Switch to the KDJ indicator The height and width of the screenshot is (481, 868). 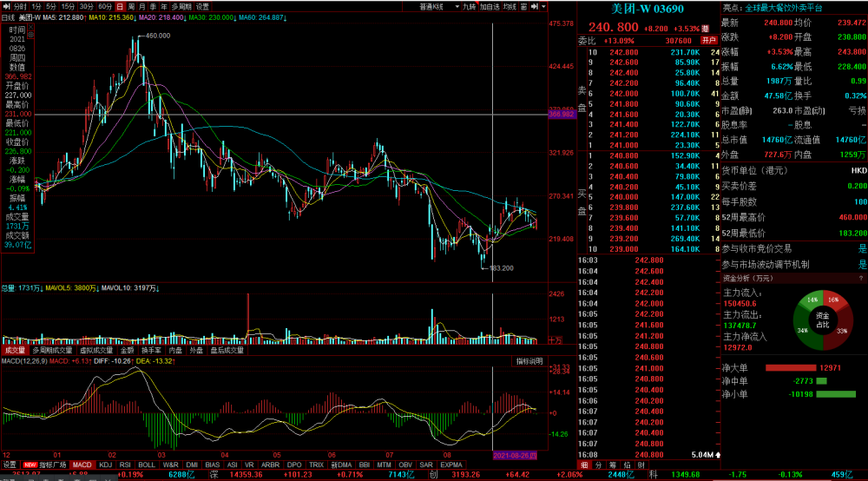105,465
